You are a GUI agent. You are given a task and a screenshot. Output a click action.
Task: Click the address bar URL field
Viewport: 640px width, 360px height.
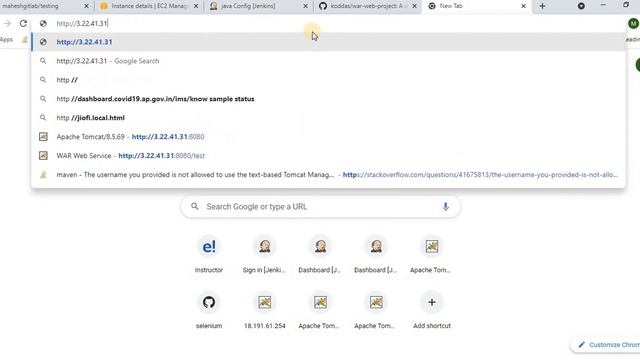327,23
